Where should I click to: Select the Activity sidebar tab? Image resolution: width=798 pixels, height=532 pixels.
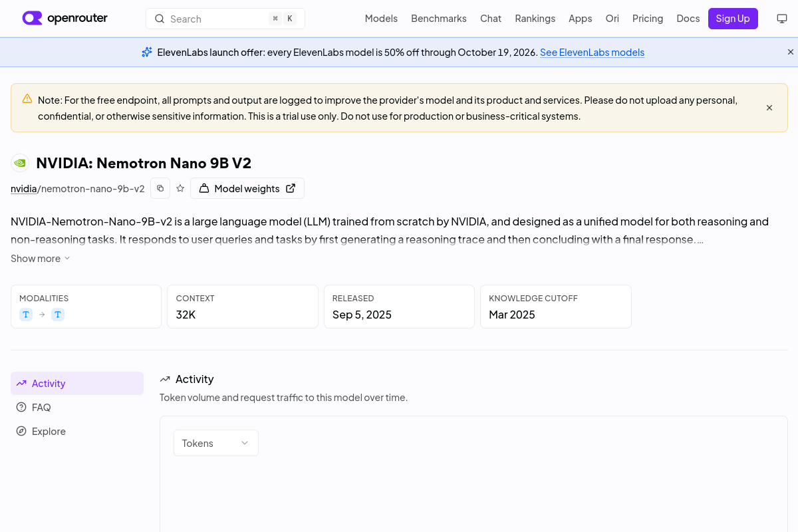[77, 383]
